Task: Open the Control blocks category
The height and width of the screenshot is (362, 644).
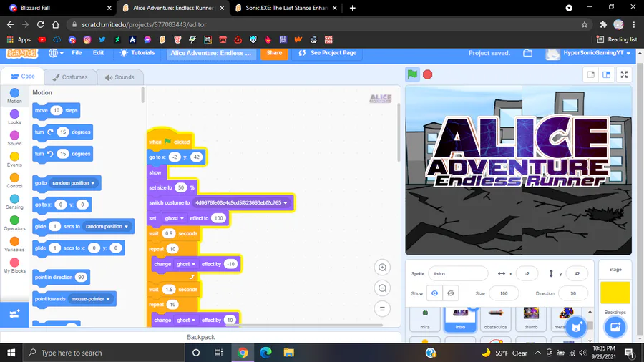Action: point(14,180)
